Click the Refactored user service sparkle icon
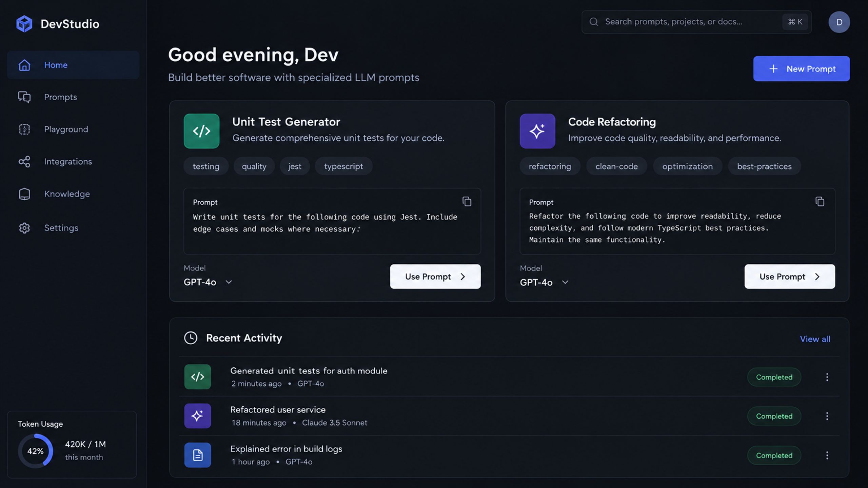The width and height of the screenshot is (868, 488). [x=198, y=416]
